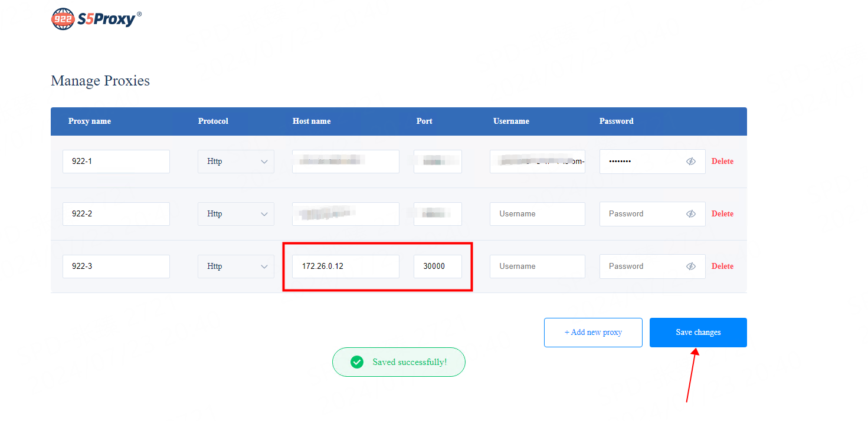Focus the Username field for 922-3
Image resolution: width=868 pixels, height=421 pixels.
[537, 267]
